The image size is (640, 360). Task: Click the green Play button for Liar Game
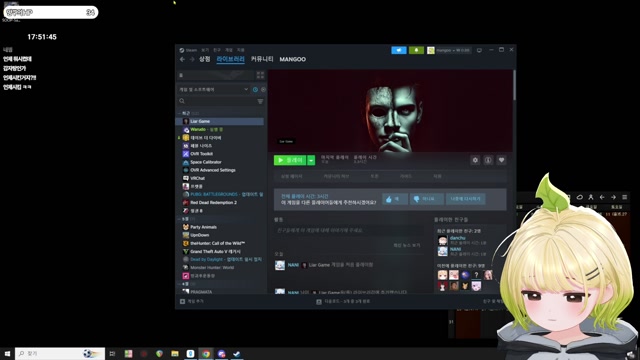(289, 160)
